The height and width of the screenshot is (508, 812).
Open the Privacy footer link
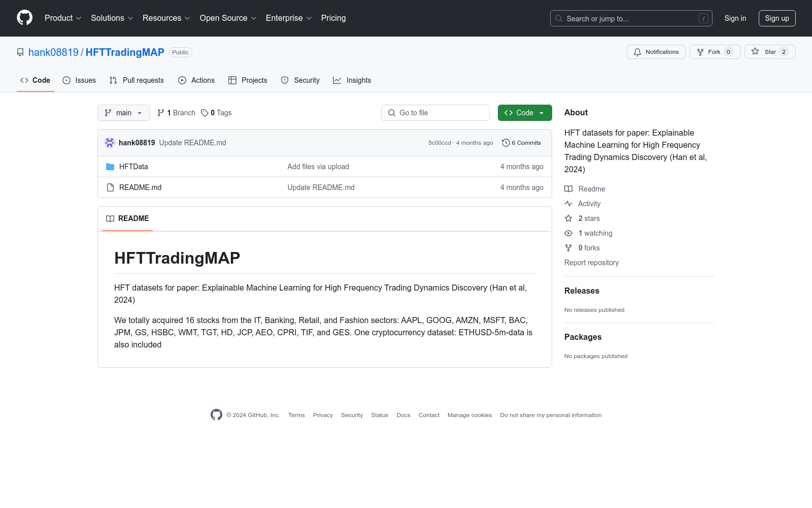tap(323, 415)
